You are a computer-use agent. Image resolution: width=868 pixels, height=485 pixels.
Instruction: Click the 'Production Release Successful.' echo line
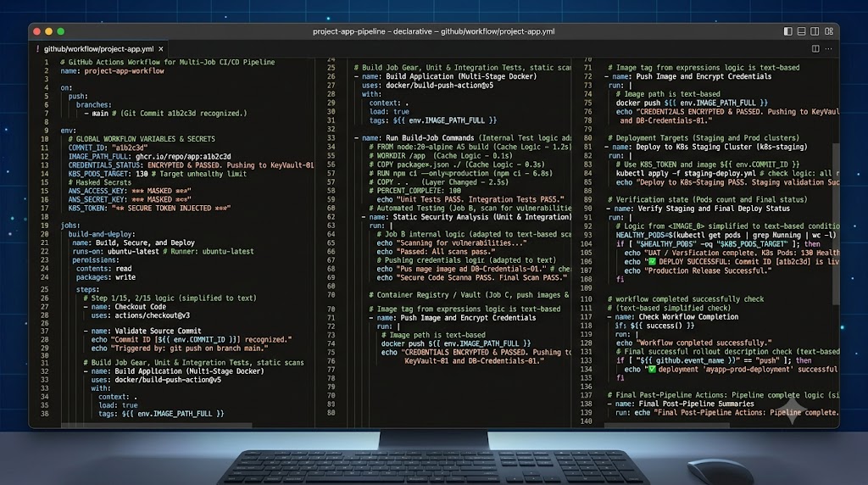pos(698,270)
